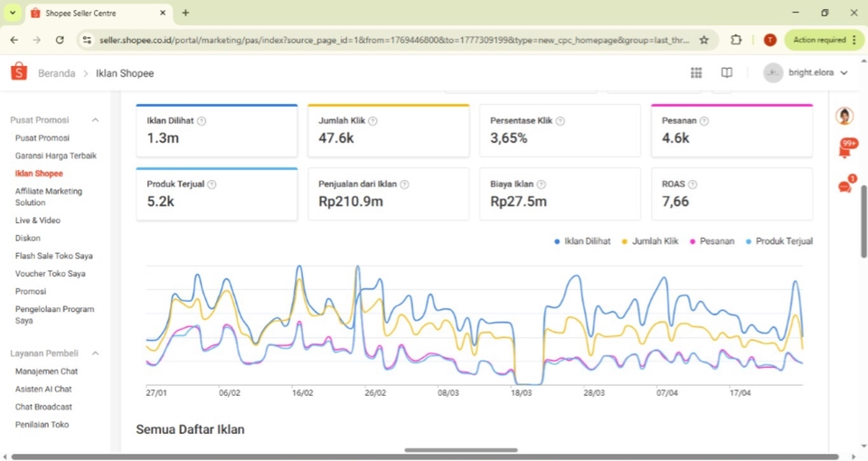The image size is (868, 461).
Task: Open the seller education book icon
Action: click(x=726, y=72)
